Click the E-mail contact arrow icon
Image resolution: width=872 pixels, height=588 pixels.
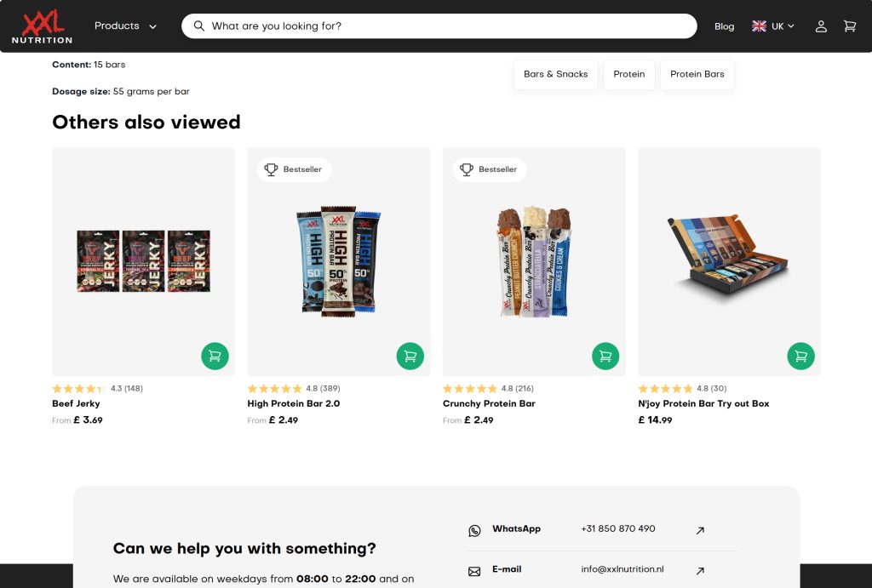pyautogui.click(x=700, y=570)
